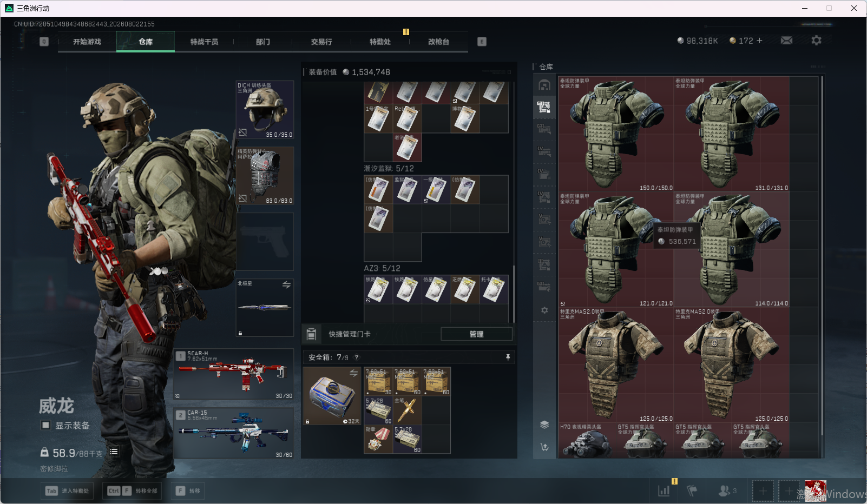Click the 转移全部 button
The height and width of the screenshot is (504, 867).
tap(133, 491)
